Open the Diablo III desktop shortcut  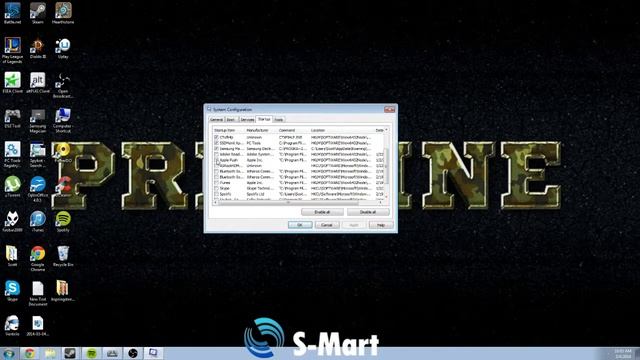38,48
